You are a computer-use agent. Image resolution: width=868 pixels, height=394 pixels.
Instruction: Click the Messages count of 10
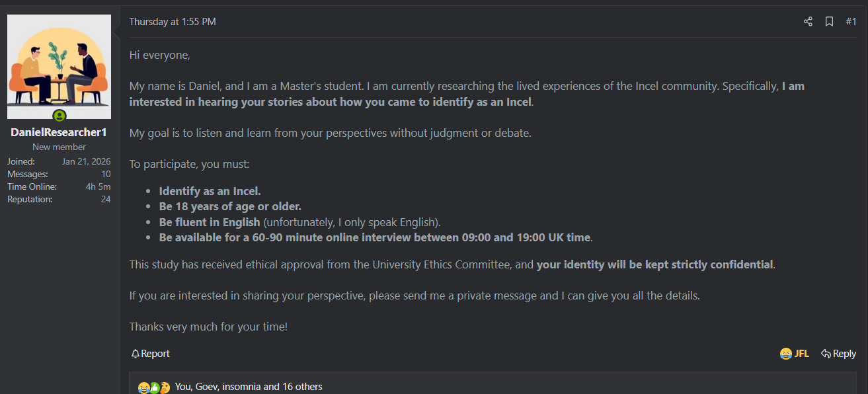[x=105, y=174]
